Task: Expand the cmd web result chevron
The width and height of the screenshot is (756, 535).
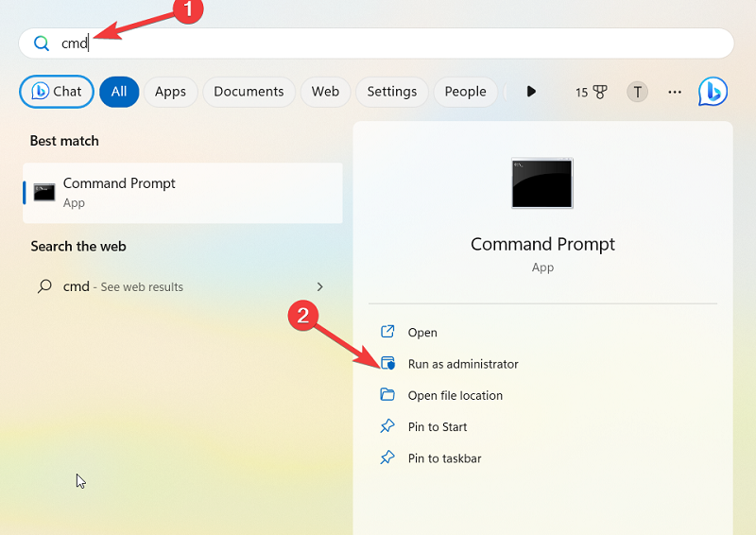Action: [319, 286]
